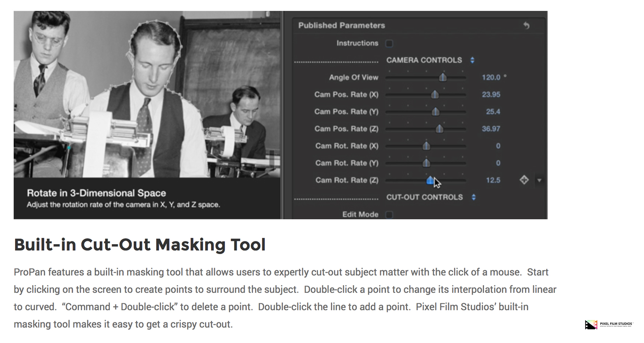Click the Cam Rot. Rate (Z) value 12.5
644x343 pixels.
(493, 180)
